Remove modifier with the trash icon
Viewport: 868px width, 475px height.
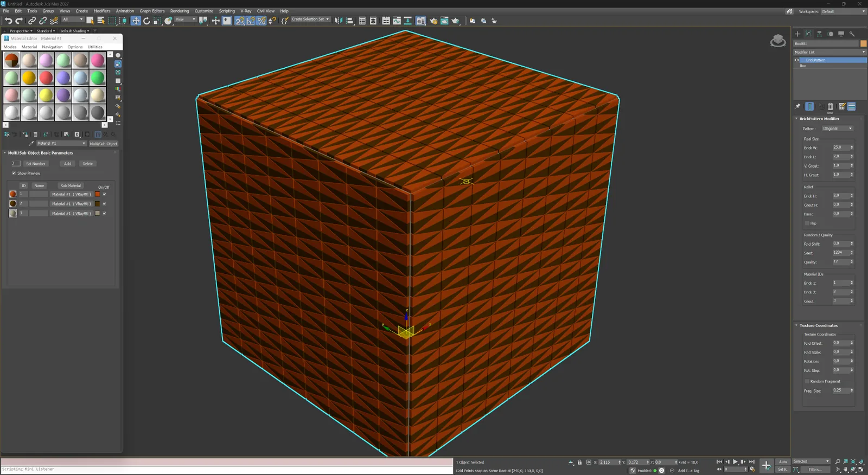pyautogui.click(x=830, y=106)
